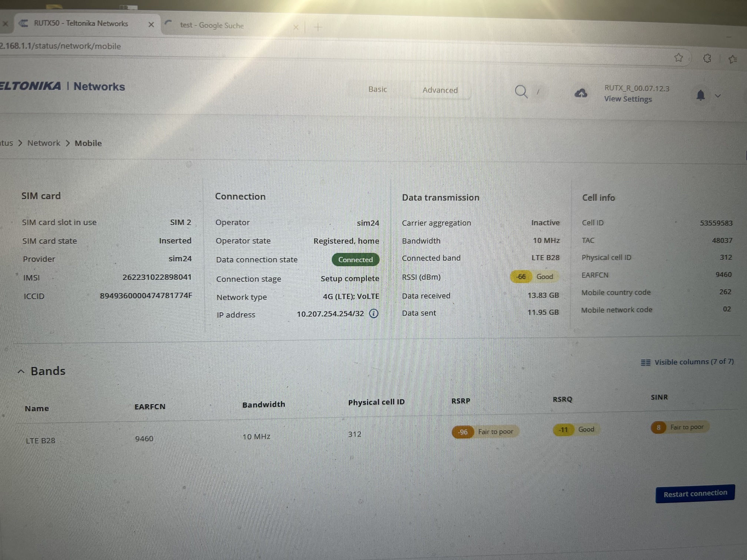Select the TAC value 48037
The width and height of the screenshot is (747, 560).
click(x=722, y=240)
